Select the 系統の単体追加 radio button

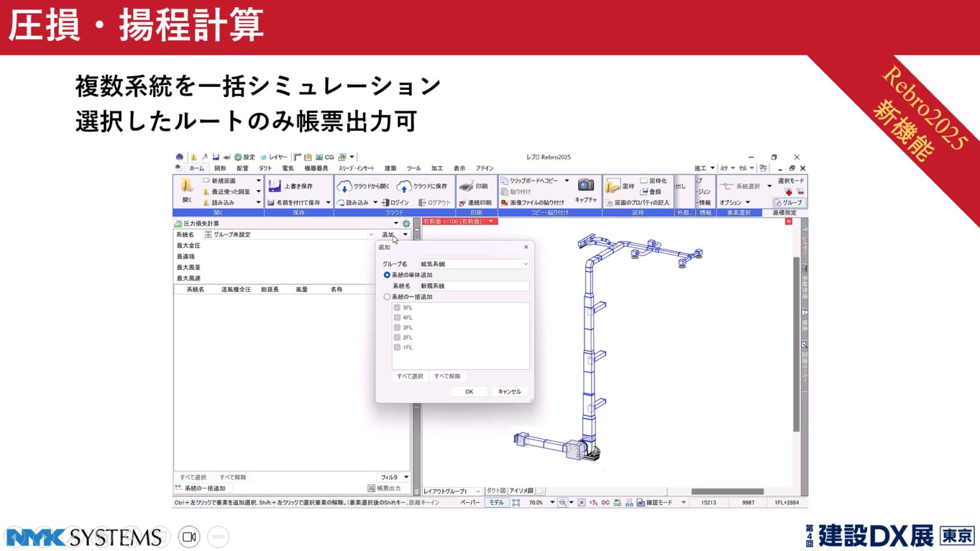click(x=387, y=275)
